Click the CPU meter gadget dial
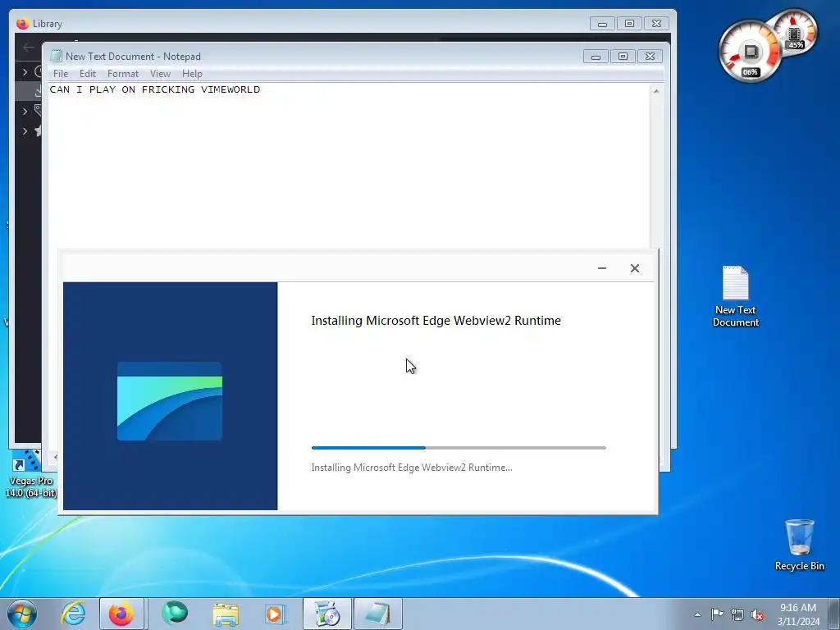The image size is (840, 630). coord(750,52)
